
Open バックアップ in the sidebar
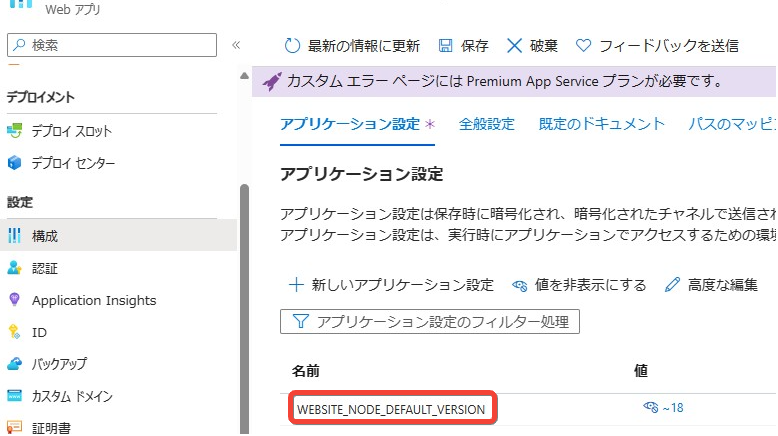click(x=59, y=364)
